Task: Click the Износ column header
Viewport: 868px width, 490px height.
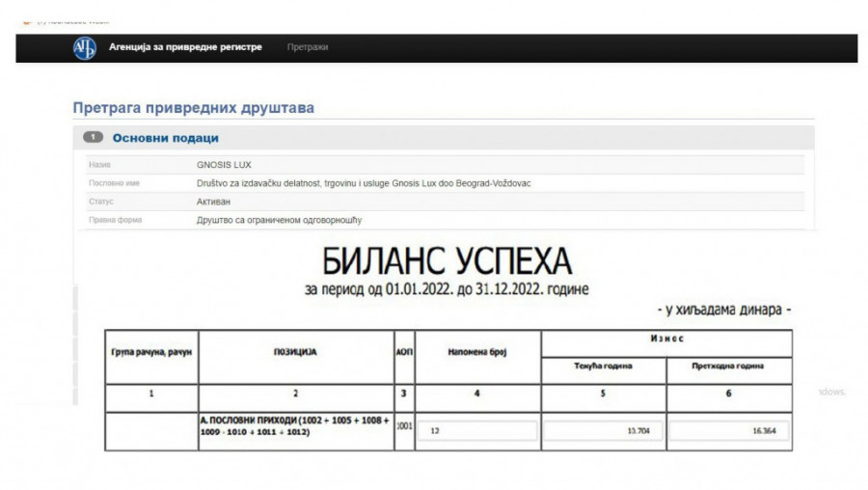Action: 666,339
